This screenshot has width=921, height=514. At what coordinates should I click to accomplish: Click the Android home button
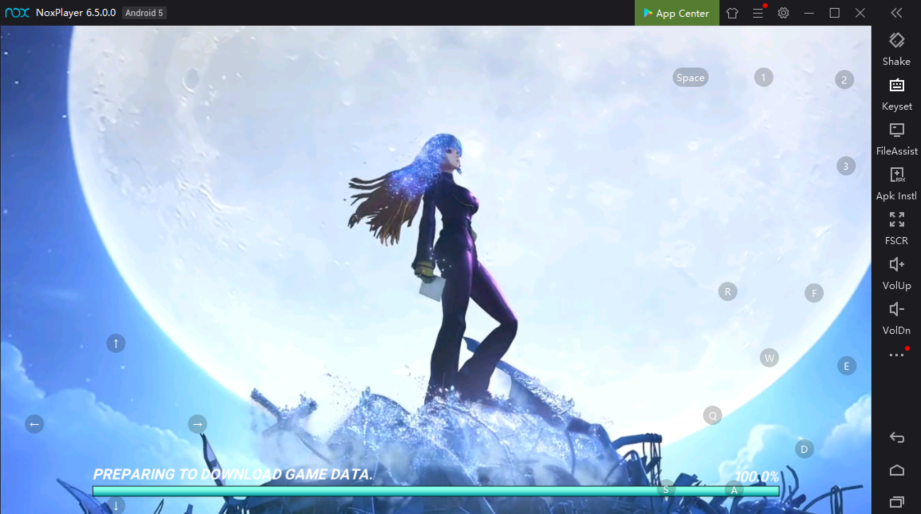pyautogui.click(x=896, y=471)
